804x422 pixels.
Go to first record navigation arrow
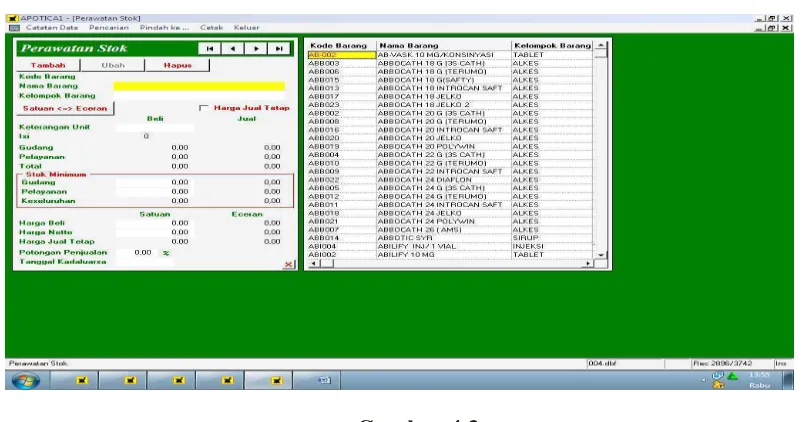(x=210, y=48)
